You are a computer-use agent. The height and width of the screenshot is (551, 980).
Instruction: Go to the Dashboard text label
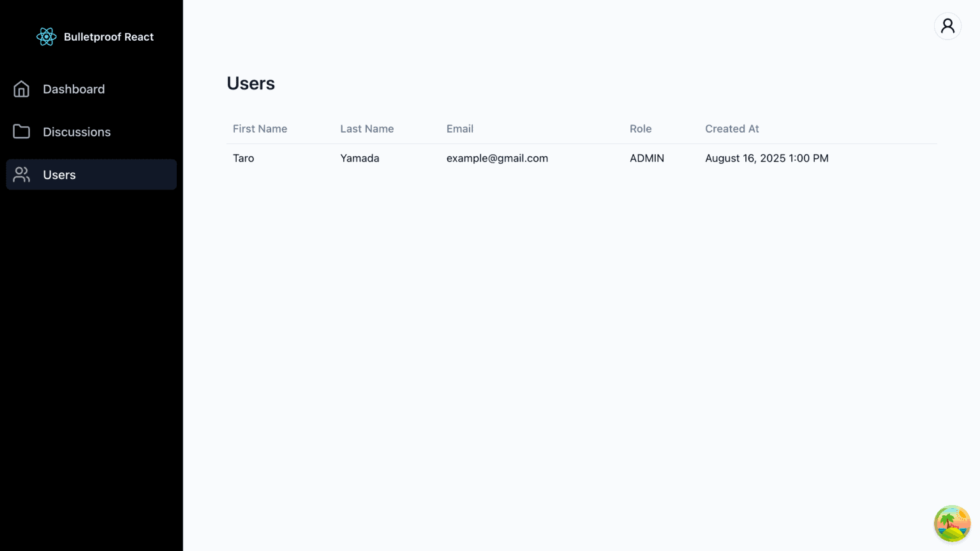click(74, 89)
